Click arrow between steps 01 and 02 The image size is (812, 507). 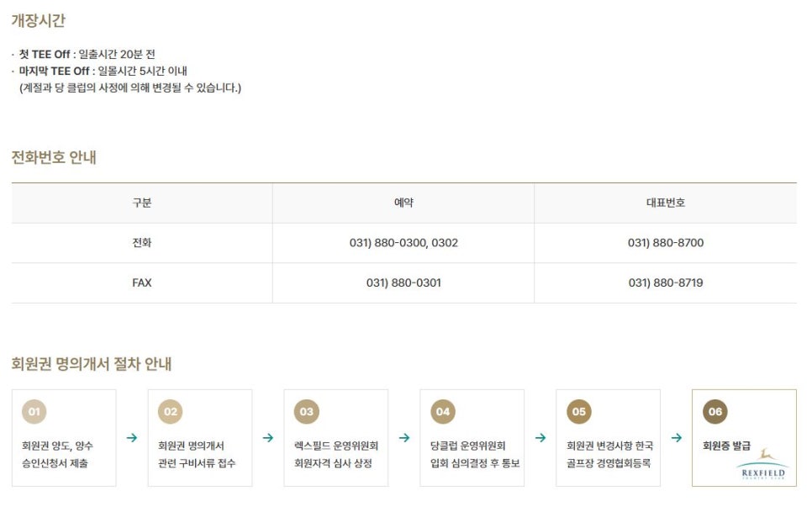point(132,437)
